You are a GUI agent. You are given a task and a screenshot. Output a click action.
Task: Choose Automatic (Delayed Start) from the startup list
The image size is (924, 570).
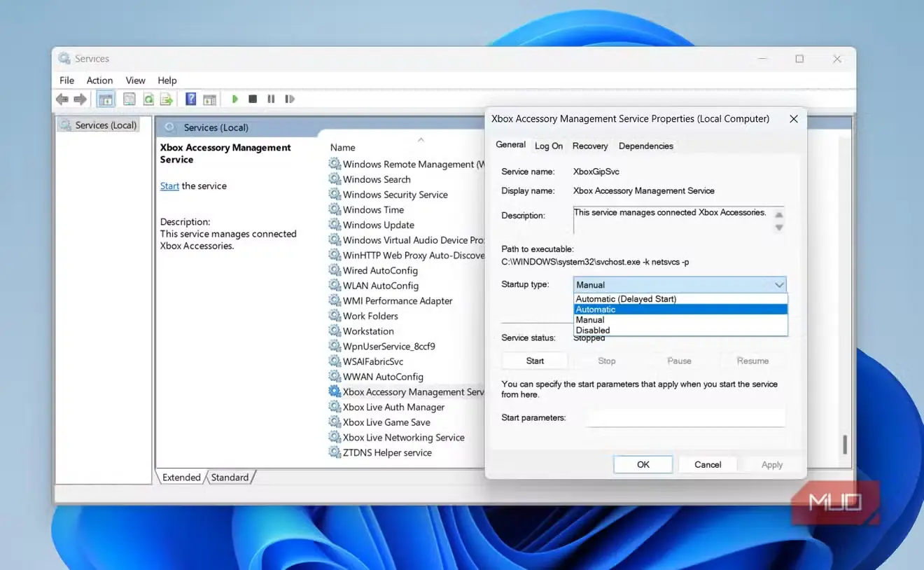coord(680,299)
